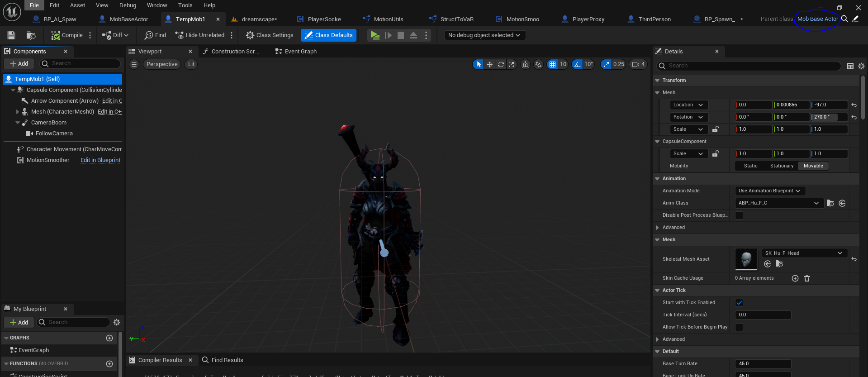Screen dimensions: 868x377
Task: Set Mobility to Movable
Action: click(x=813, y=166)
